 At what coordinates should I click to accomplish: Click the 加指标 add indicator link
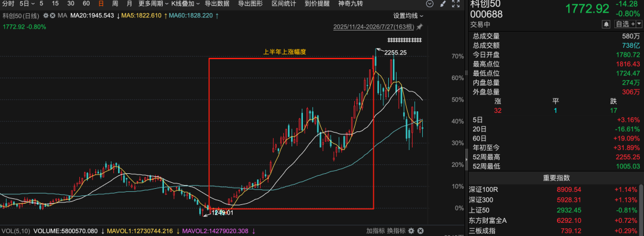(376, 231)
